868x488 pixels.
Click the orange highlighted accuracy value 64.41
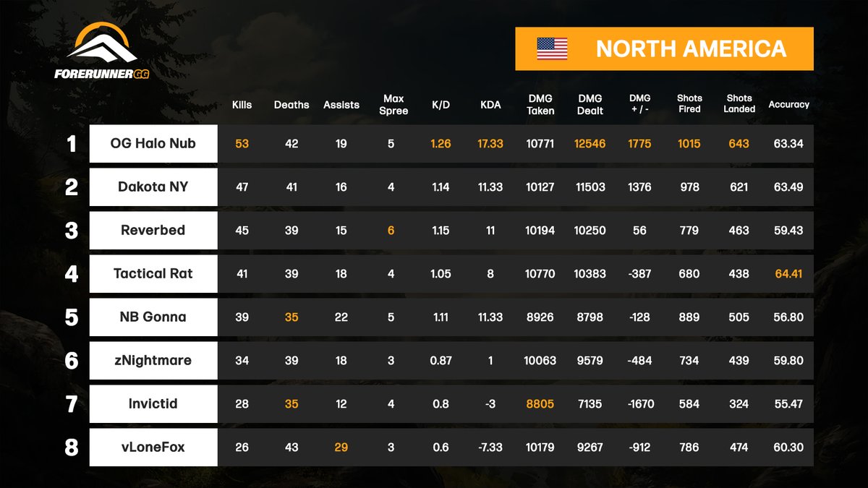789,273
